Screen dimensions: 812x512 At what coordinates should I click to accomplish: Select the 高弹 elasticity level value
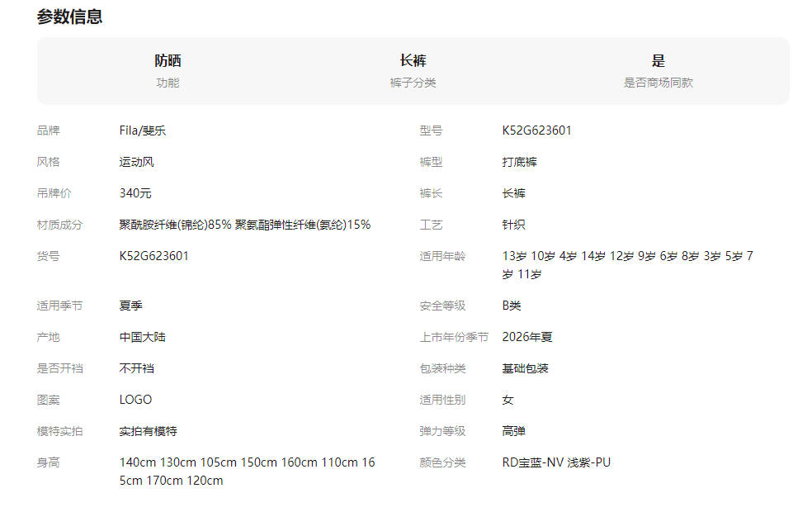tap(513, 431)
